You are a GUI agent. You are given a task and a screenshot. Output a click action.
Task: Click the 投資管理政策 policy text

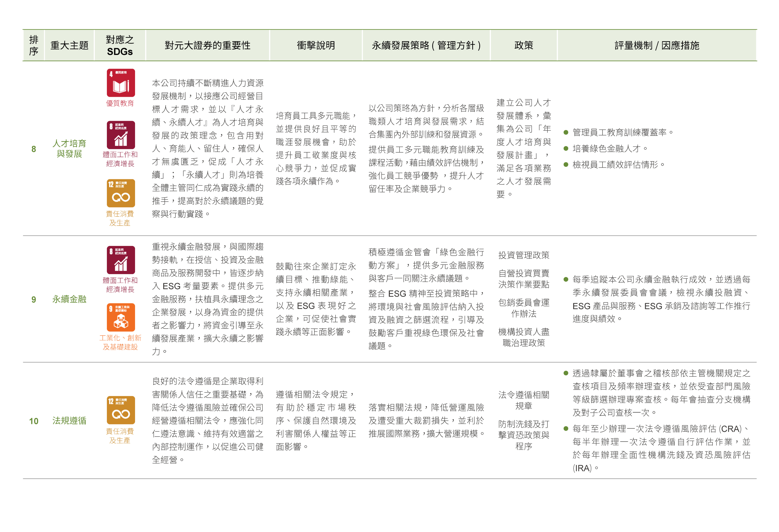524,255
